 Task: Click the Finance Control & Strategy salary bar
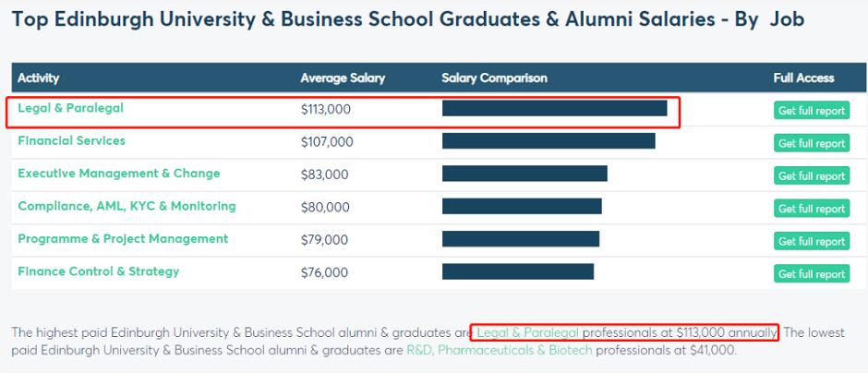point(517,271)
